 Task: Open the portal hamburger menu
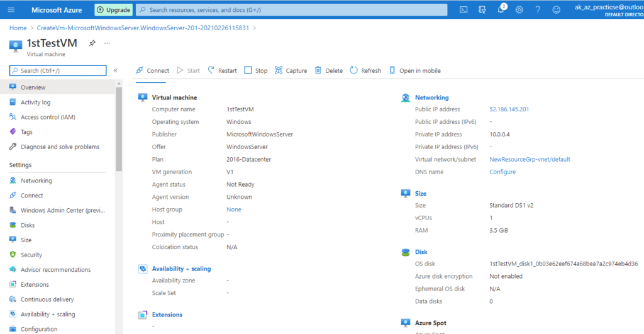[11, 10]
